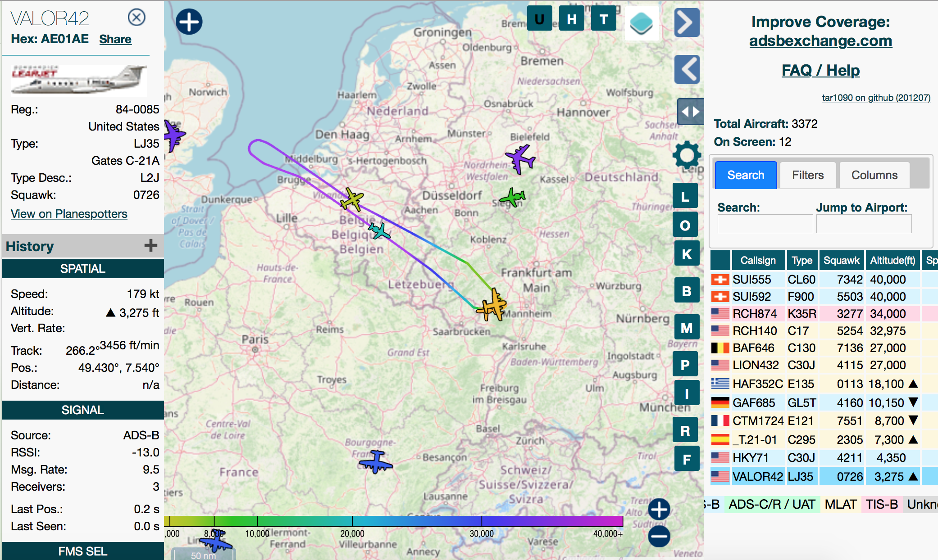Open tar1090 on github link

pos(876,98)
